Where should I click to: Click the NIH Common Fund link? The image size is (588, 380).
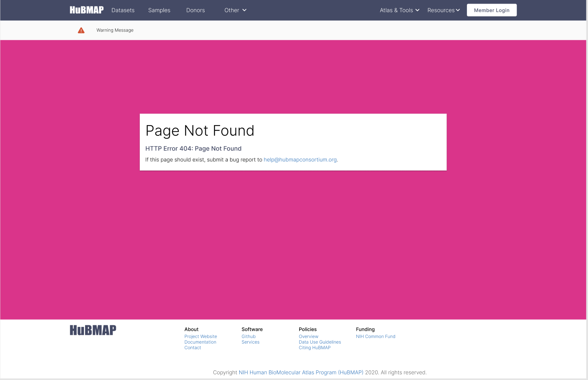pyautogui.click(x=375, y=336)
